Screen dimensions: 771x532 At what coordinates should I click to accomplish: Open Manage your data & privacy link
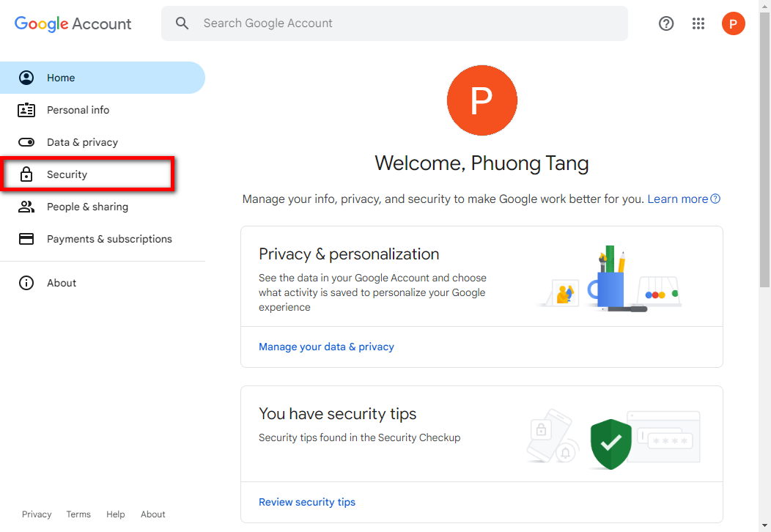326,347
